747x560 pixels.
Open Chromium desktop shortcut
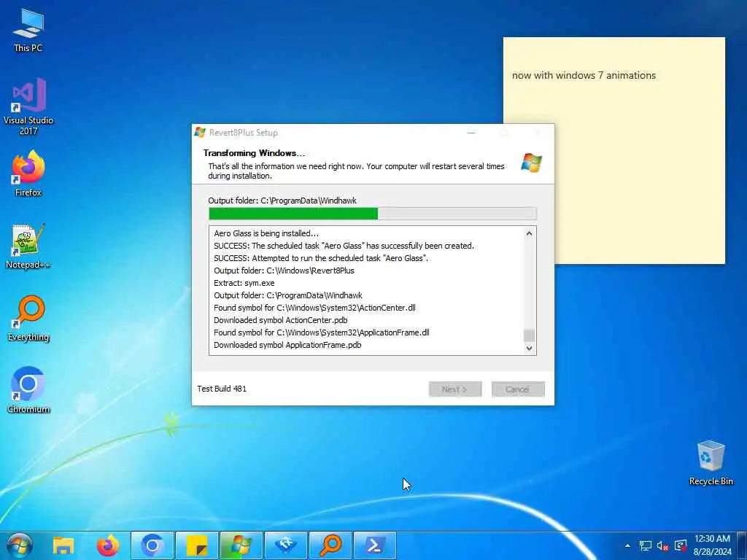[28, 390]
